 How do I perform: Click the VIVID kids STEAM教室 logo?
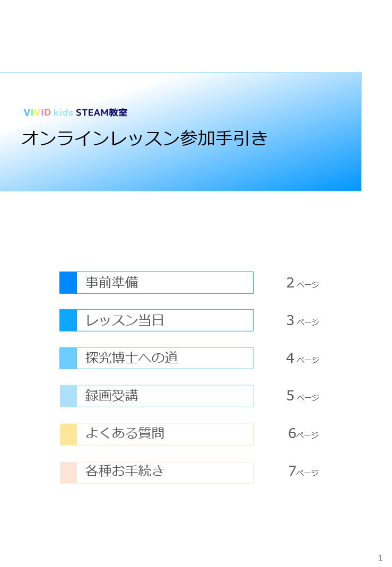(x=75, y=112)
